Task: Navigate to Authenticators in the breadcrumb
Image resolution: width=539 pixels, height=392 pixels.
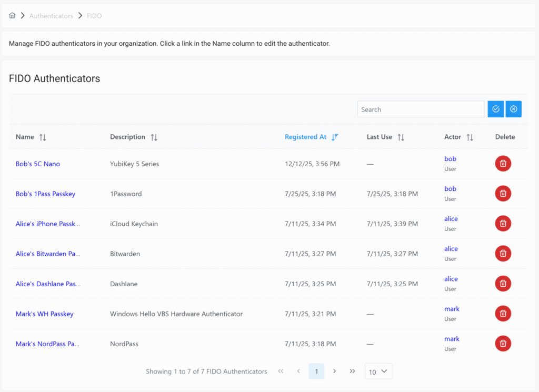Action: (51, 15)
